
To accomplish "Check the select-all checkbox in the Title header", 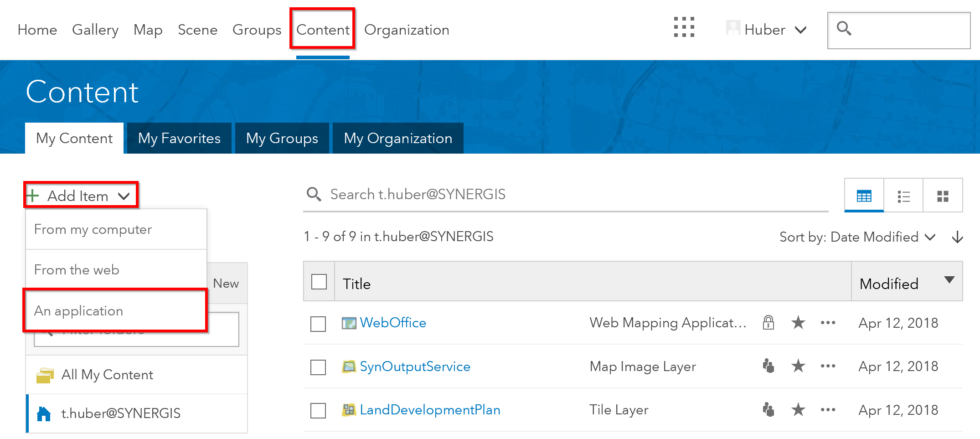I will [x=319, y=282].
